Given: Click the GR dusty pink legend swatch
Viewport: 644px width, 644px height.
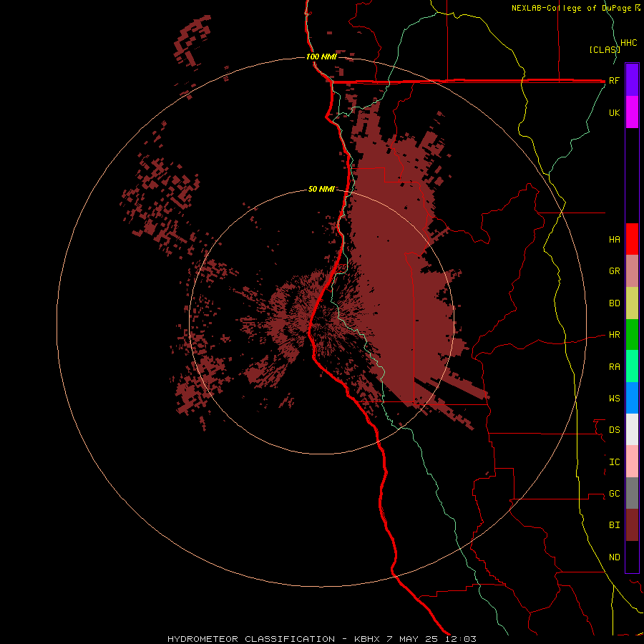Looking at the screenshot, I should [x=632, y=271].
